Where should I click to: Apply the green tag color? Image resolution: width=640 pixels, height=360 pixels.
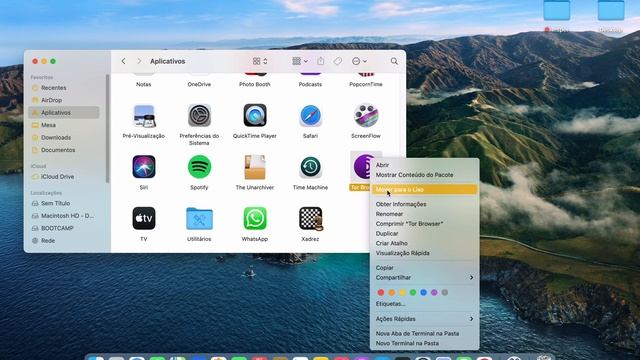413,292
